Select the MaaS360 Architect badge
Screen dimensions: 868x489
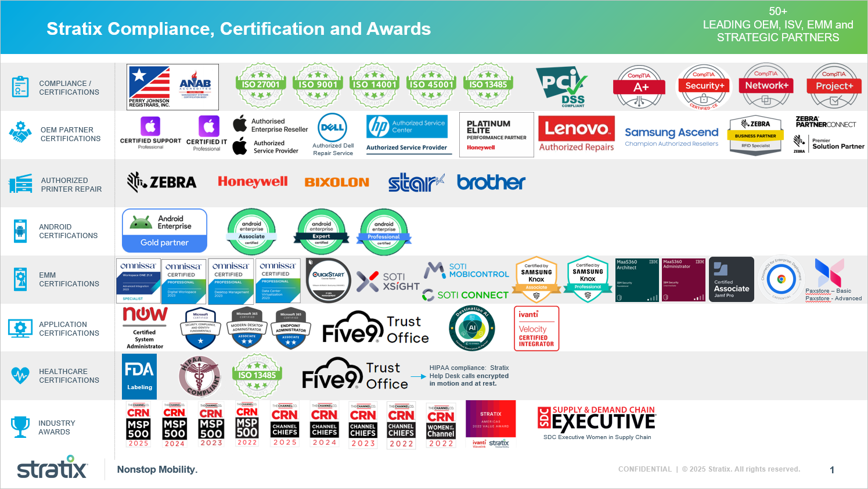(x=637, y=280)
